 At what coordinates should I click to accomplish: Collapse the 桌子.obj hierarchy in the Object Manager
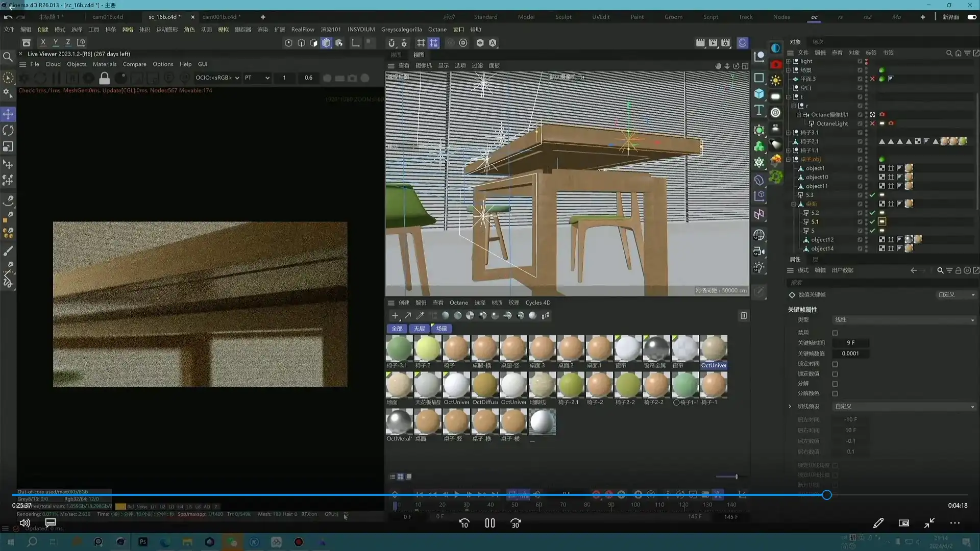point(789,159)
